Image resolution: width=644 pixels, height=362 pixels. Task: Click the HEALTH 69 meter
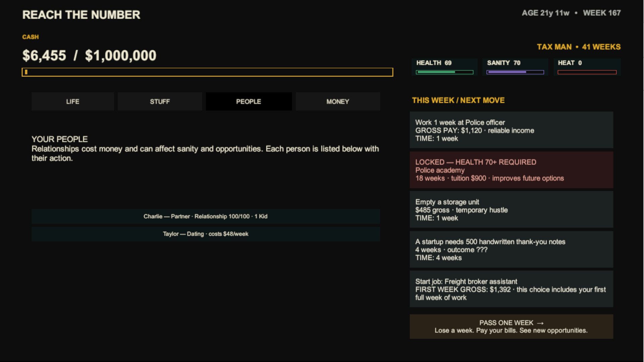click(x=444, y=67)
